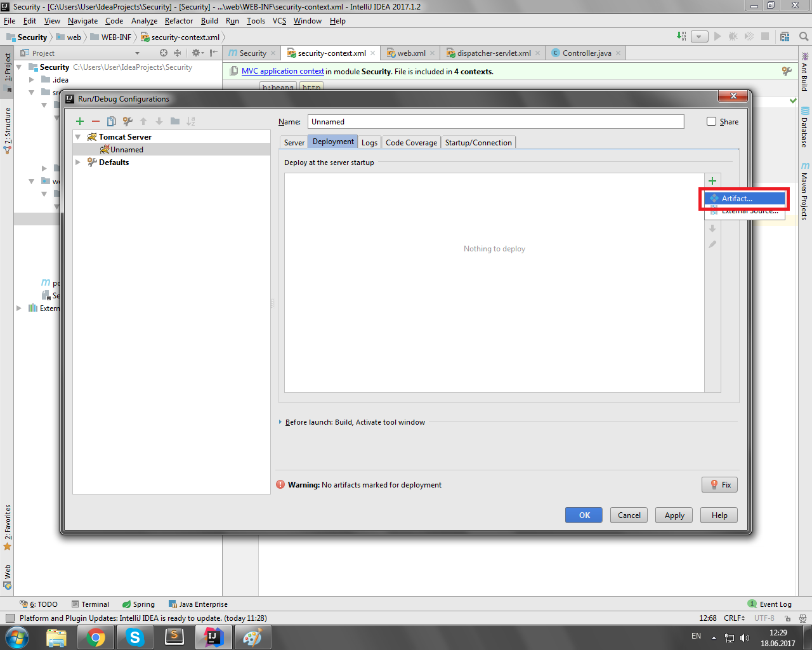Expand Before launch section
This screenshot has width=812, height=650.
tap(280, 422)
